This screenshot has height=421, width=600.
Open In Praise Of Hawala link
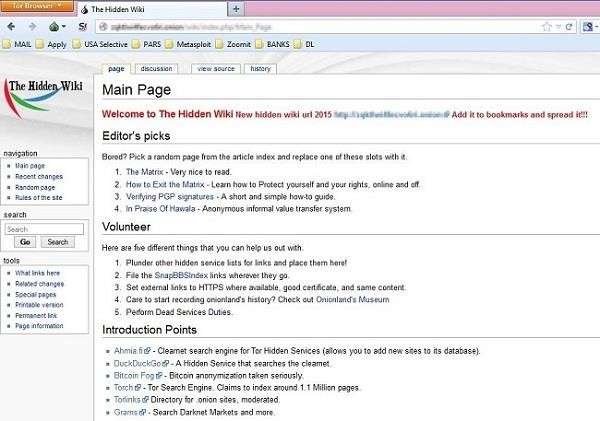click(160, 209)
